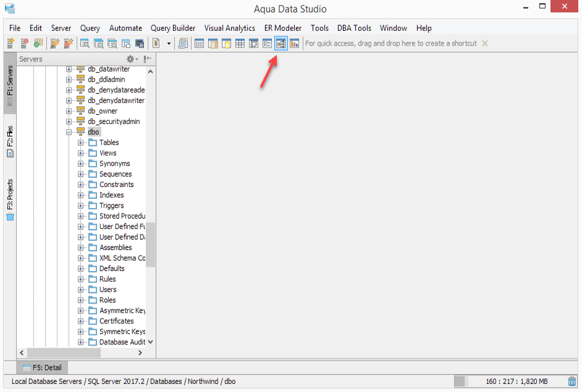Viewport: 582px width, 392px height.
Task: Open the File menu
Action: (x=15, y=28)
